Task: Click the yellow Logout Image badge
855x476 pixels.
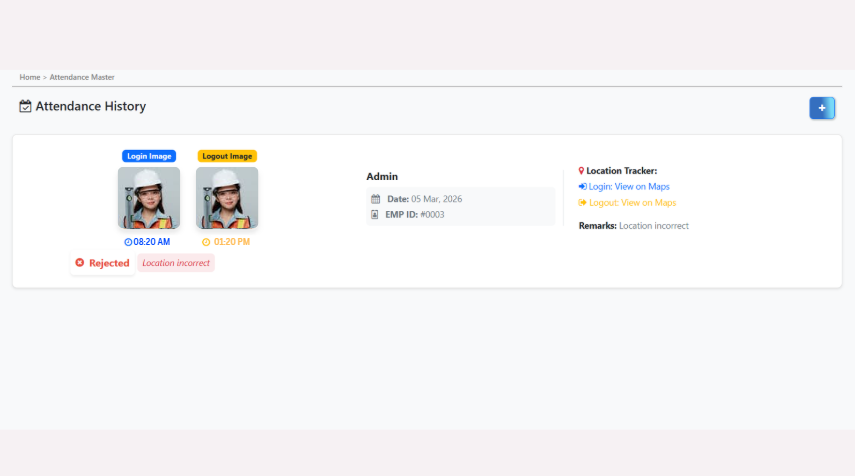Action: [x=227, y=156]
